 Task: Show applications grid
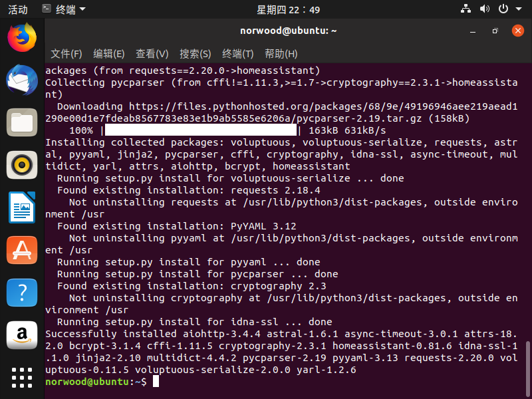[x=22, y=376]
